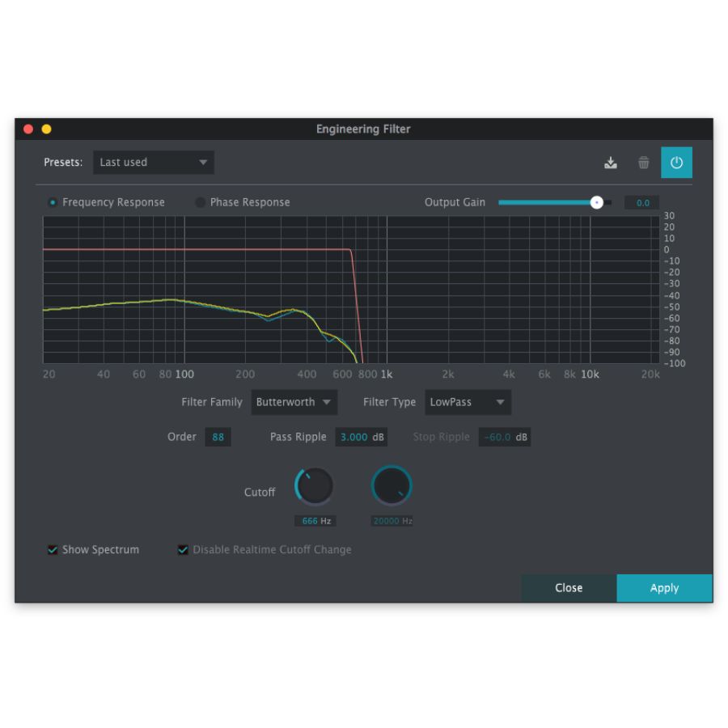Click the '1k' frequency axis label
Image resolution: width=728 pixels, height=728 pixels.
click(387, 375)
